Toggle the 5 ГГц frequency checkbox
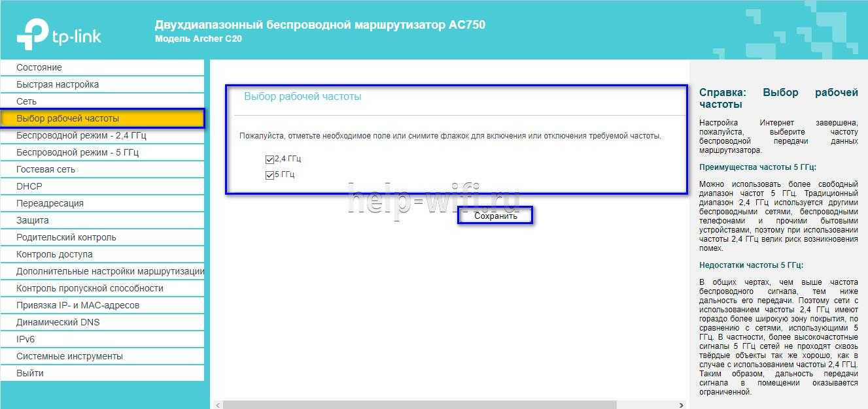 269,175
